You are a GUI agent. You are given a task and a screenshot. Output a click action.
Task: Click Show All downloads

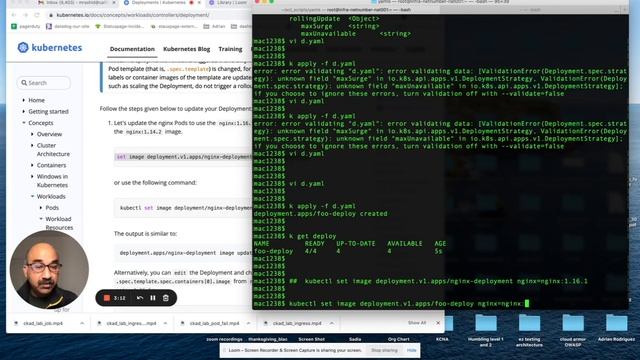tap(417, 323)
